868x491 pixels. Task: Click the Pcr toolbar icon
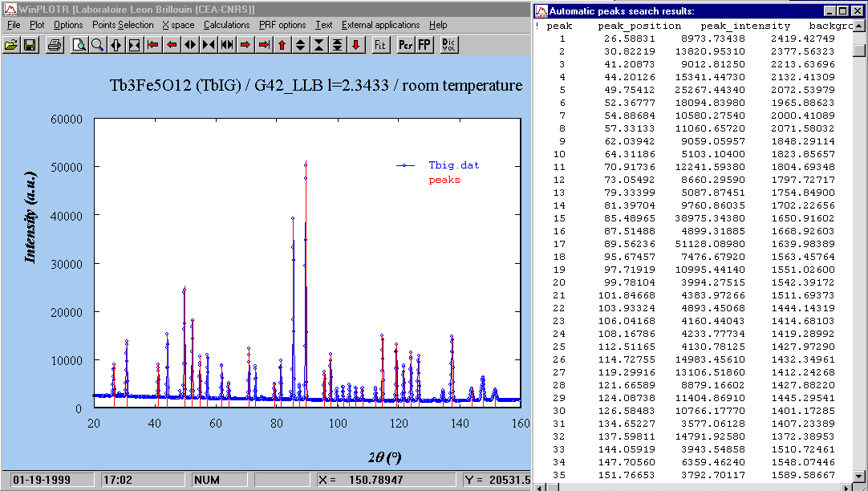405,45
